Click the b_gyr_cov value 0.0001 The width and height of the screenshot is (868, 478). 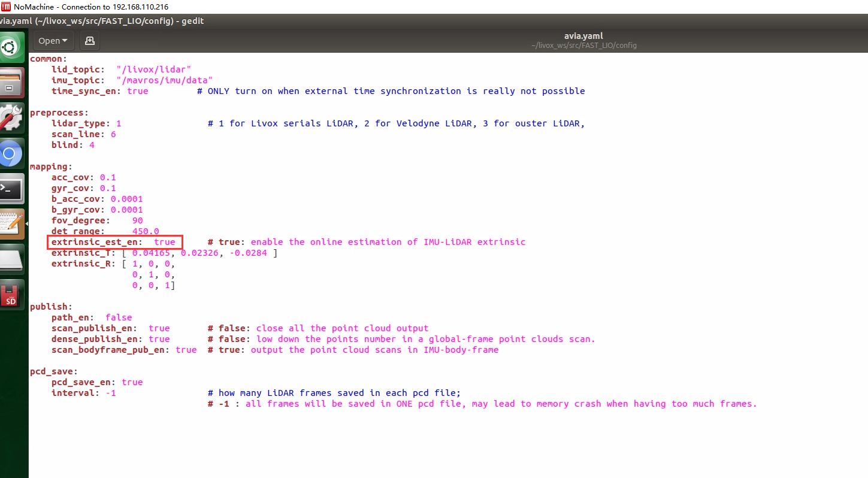point(126,210)
